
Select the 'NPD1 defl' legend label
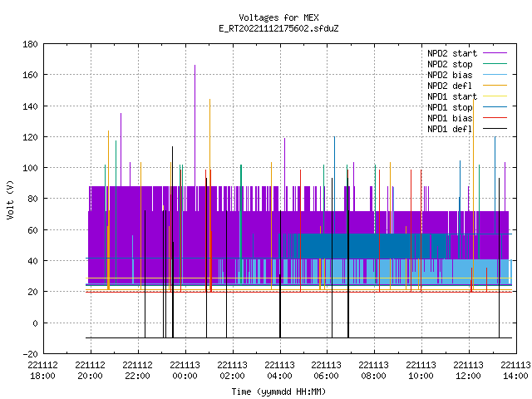[450, 130]
